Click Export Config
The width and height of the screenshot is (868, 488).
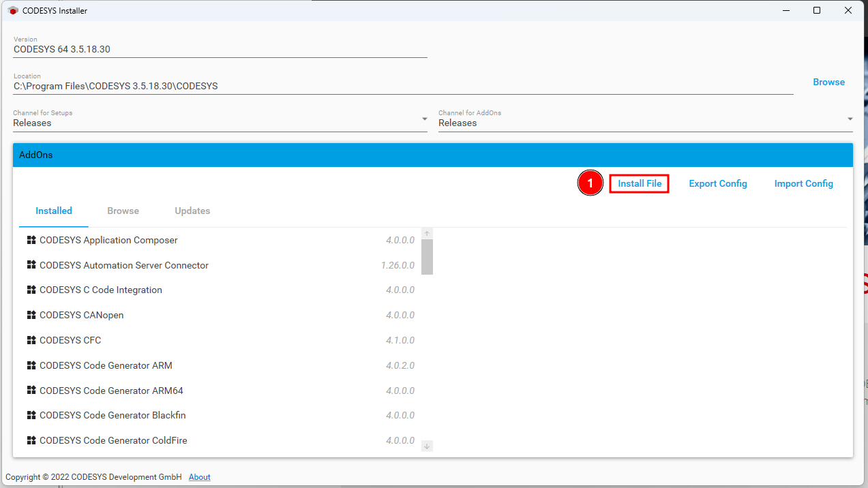pyautogui.click(x=718, y=183)
